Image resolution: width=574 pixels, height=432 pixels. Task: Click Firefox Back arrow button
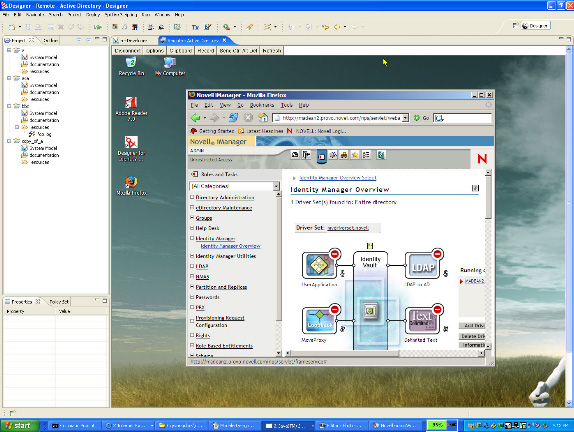click(195, 118)
